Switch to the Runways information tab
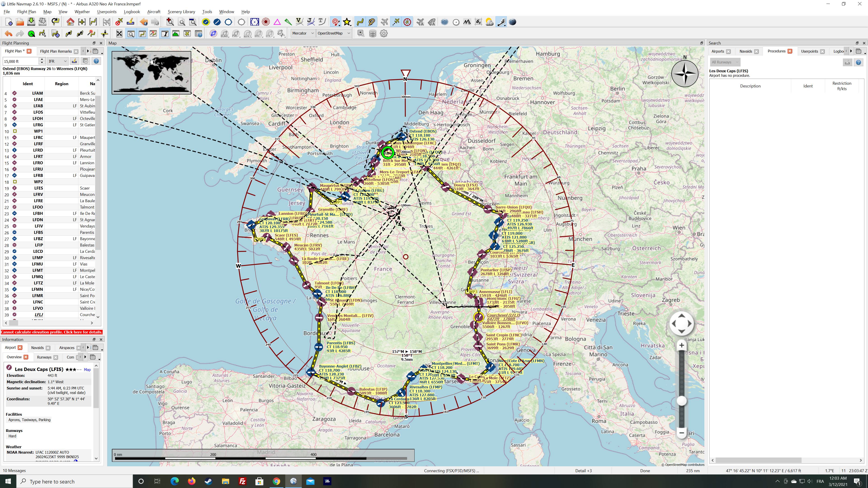868x488 pixels. (x=44, y=357)
